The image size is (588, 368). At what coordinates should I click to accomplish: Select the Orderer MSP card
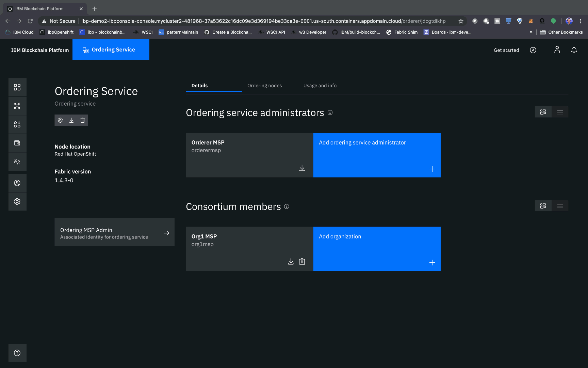tap(249, 155)
